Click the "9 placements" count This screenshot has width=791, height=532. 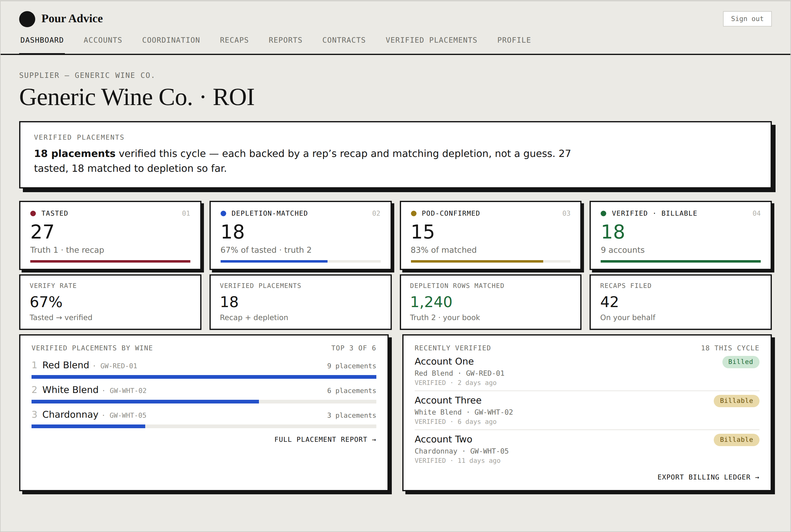coord(352,366)
